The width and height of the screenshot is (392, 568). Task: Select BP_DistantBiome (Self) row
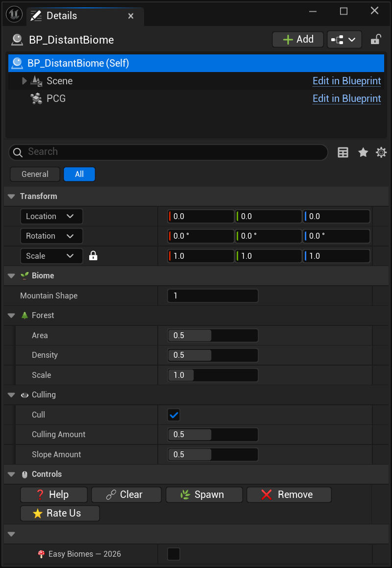[196, 63]
